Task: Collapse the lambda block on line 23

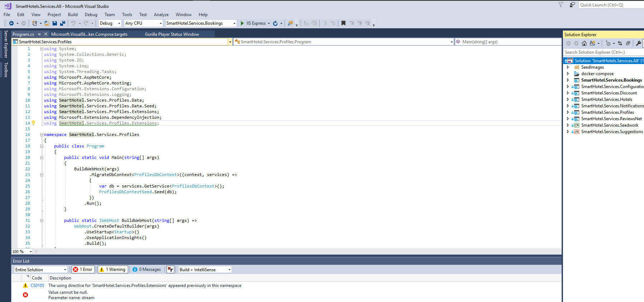Action: click(x=42, y=175)
